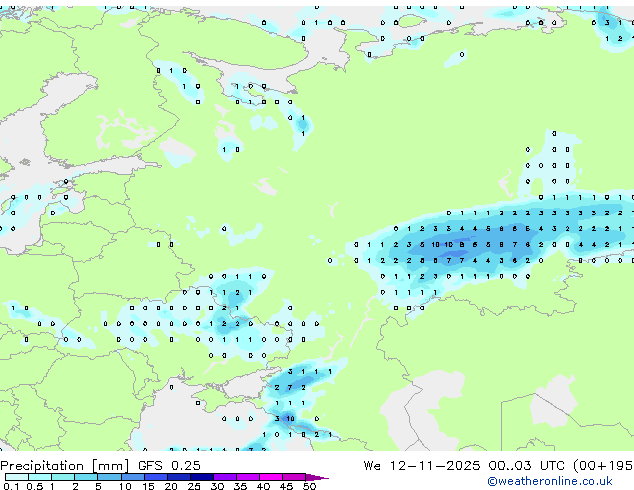Click the '(00+195' forecast offset text
Viewport: 634px width, 490px height.
pos(603,466)
